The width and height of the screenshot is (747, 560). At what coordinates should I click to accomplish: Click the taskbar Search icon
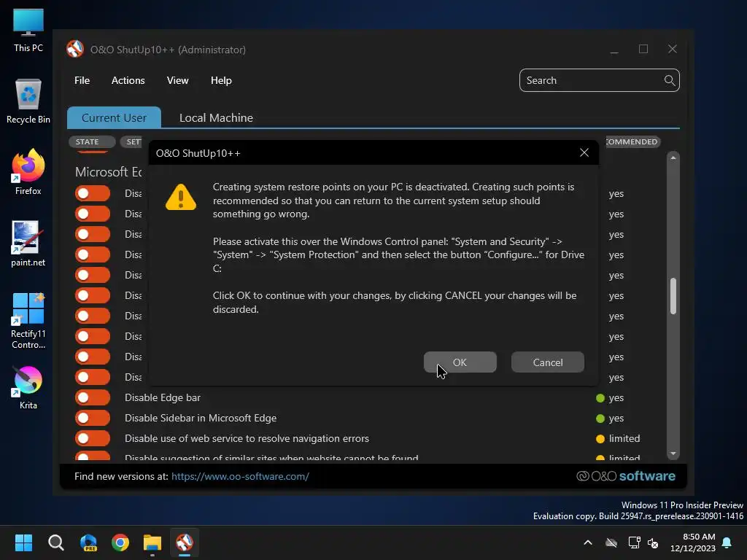pyautogui.click(x=55, y=542)
